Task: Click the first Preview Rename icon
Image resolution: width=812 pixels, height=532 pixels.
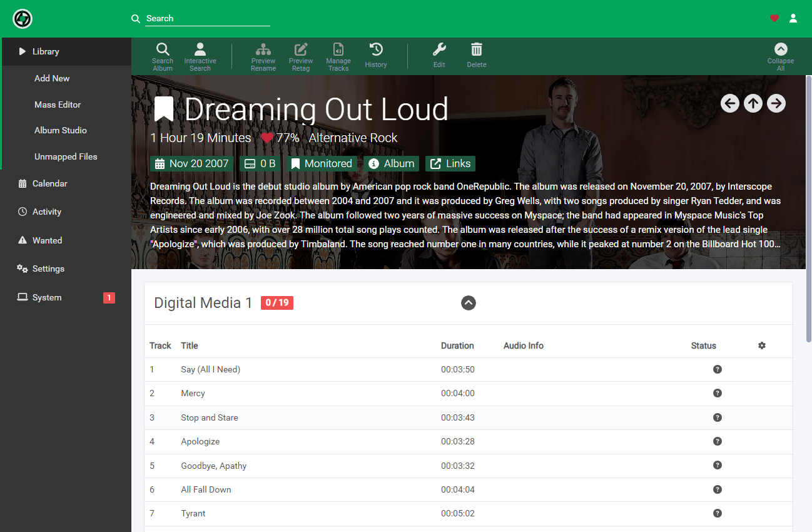Action: click(263, 57)
